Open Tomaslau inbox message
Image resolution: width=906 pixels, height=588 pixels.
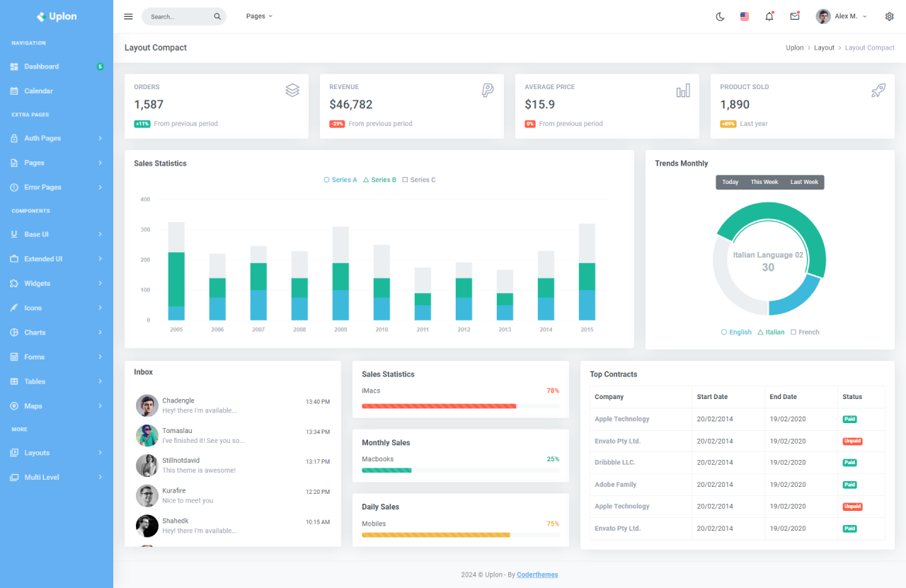233,435
